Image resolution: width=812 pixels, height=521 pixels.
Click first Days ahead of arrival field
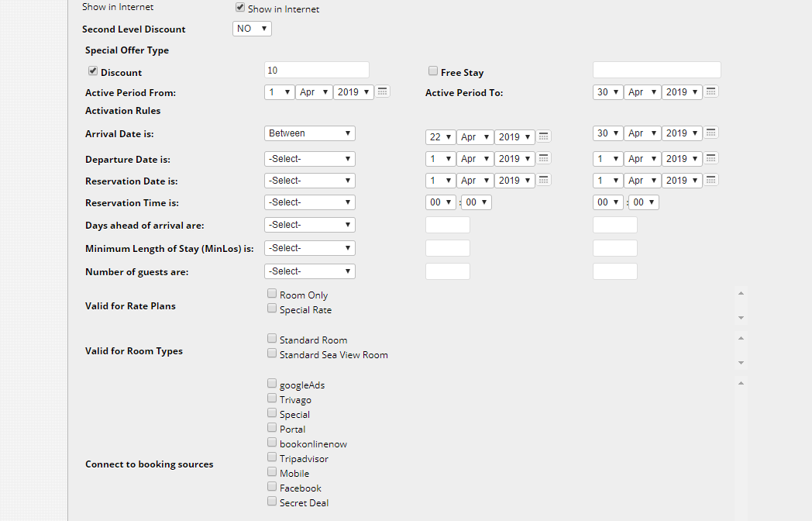[x=447, y=225]
